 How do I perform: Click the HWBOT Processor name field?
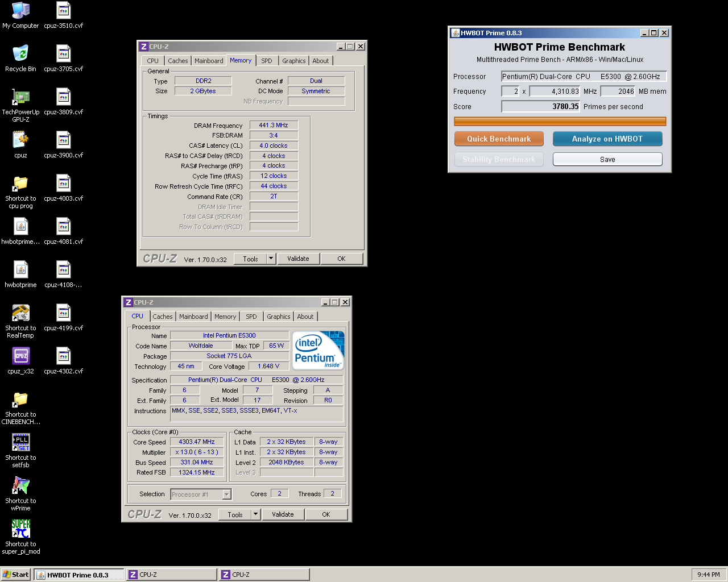click(584, 76)
